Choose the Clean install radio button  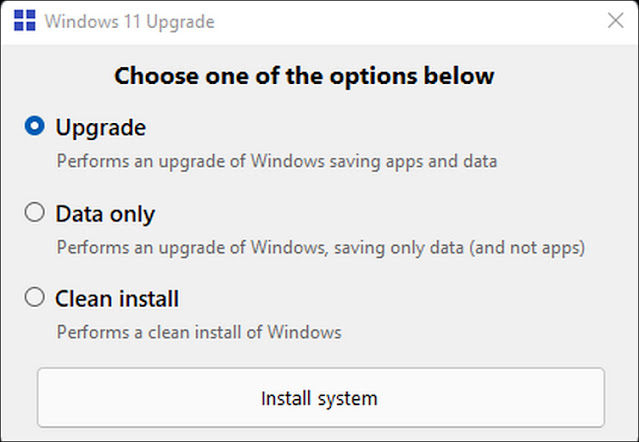35,297
